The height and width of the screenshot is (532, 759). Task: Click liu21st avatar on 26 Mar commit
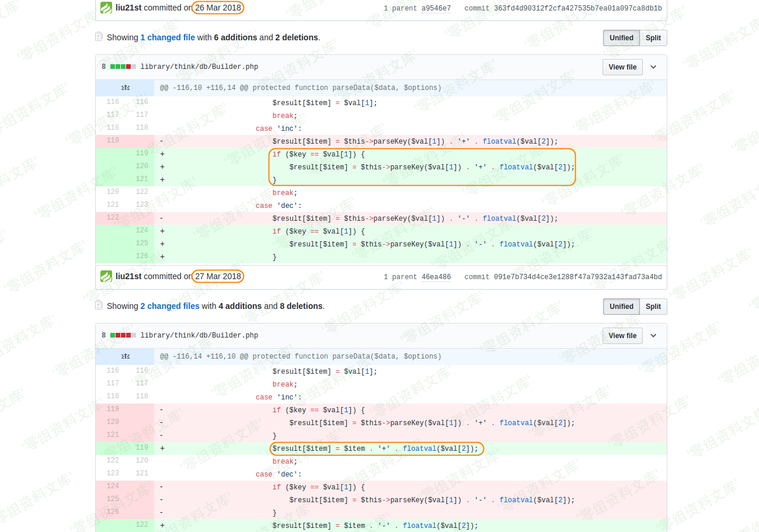106,8
